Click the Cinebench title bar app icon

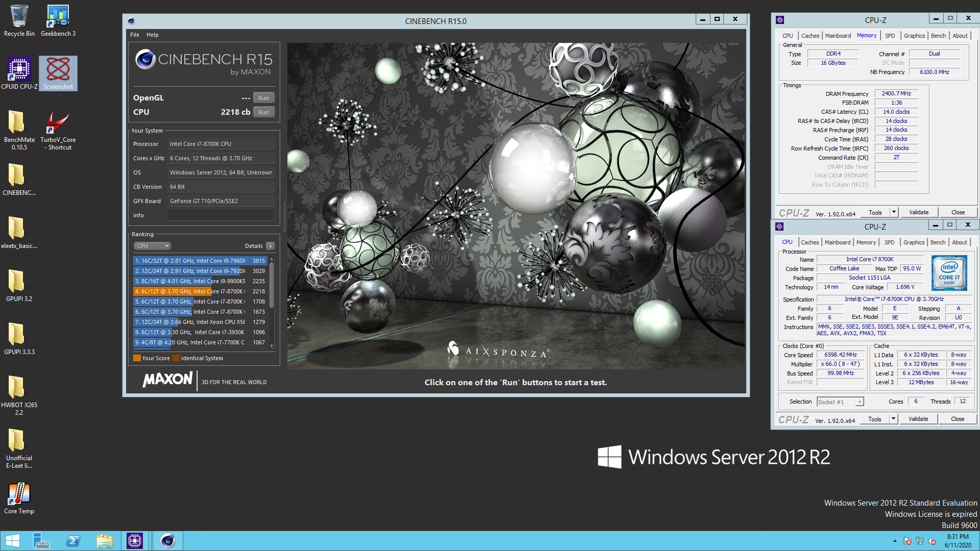pos(131,21)
